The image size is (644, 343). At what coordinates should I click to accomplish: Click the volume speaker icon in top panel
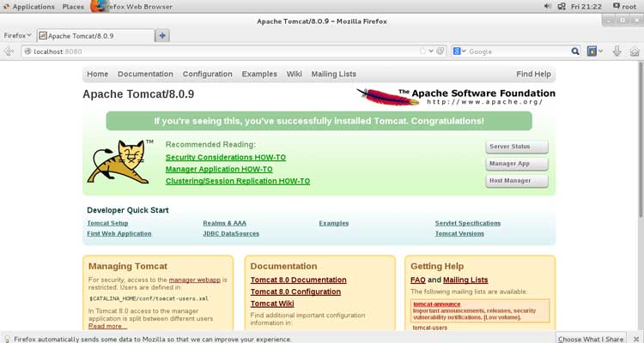click(x=548, y=6)
